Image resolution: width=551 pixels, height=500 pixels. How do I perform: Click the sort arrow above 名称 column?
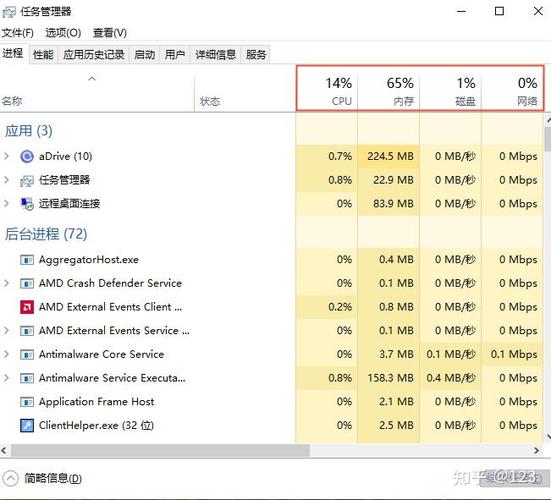pos(92,79)
